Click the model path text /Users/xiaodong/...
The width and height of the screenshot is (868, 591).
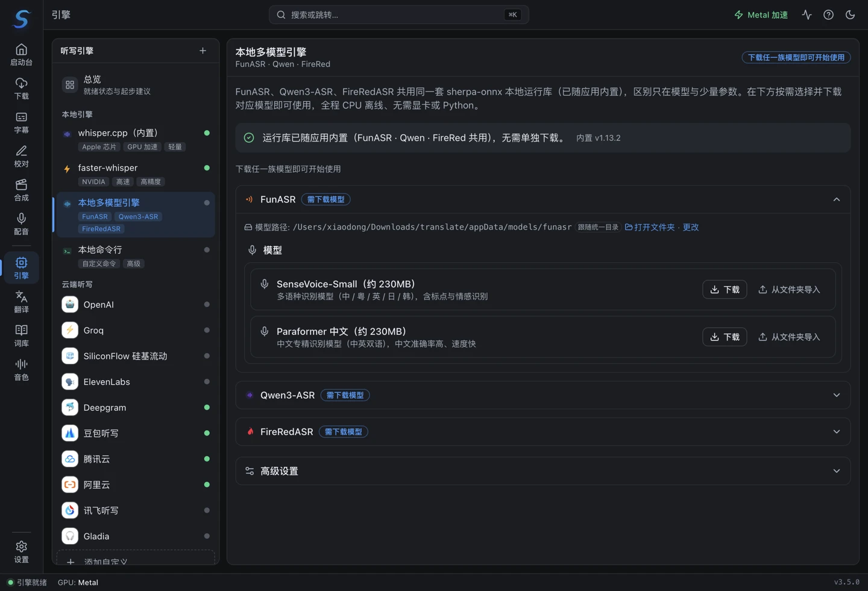[432, 227]
